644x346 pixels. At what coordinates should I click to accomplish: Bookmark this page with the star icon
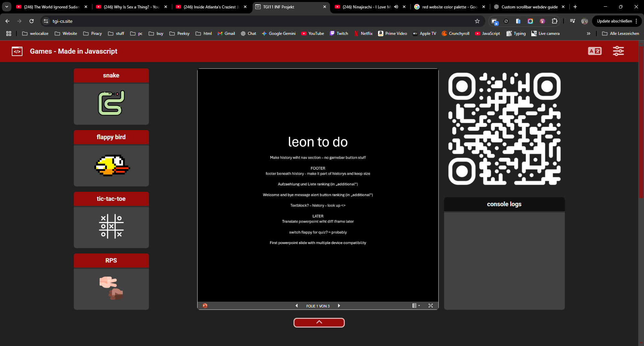[x=477, y=21]
